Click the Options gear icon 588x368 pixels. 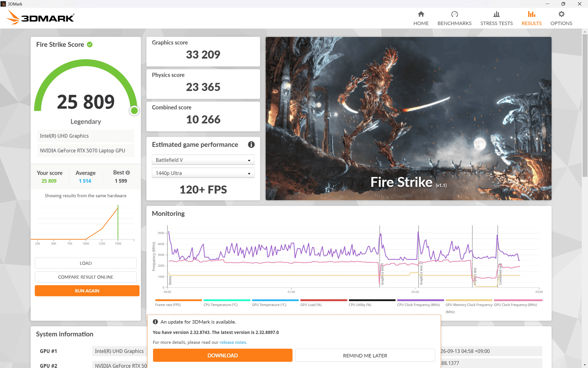(x=561, y=14)
